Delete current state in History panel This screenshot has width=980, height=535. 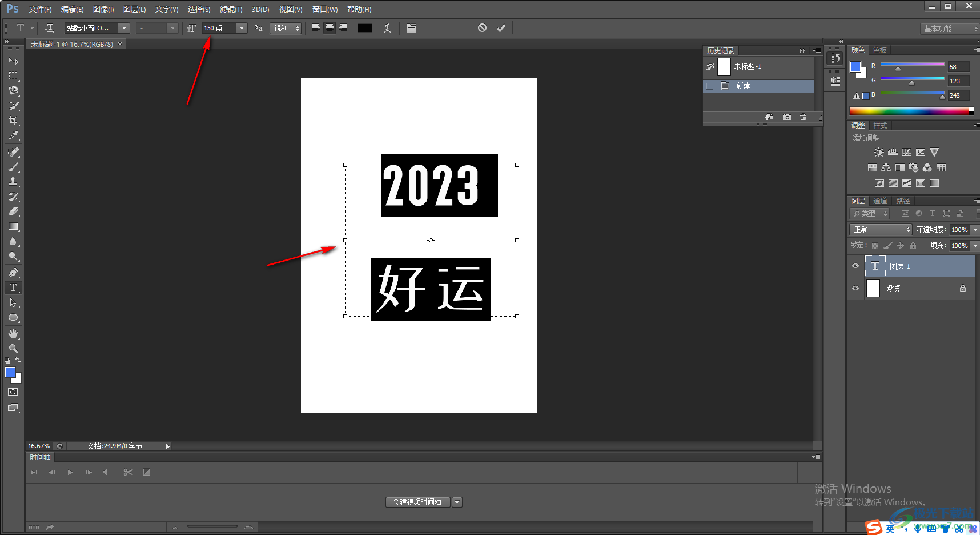(x=804, y=117)
